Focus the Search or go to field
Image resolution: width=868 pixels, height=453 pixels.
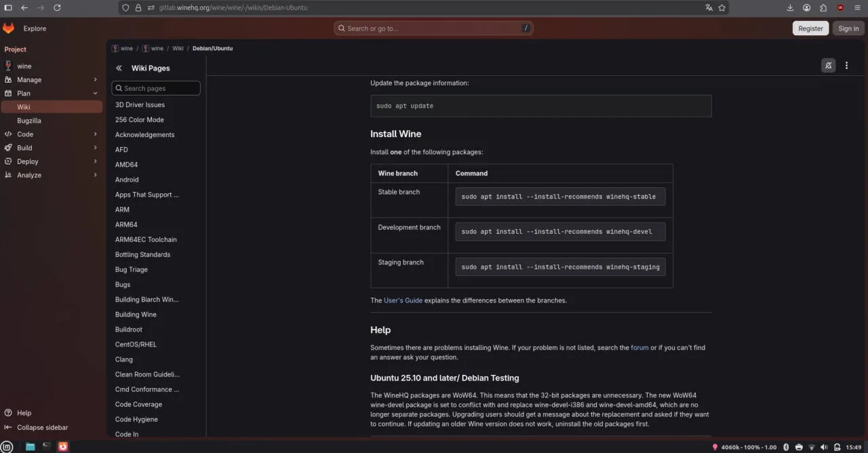(433, 28)
